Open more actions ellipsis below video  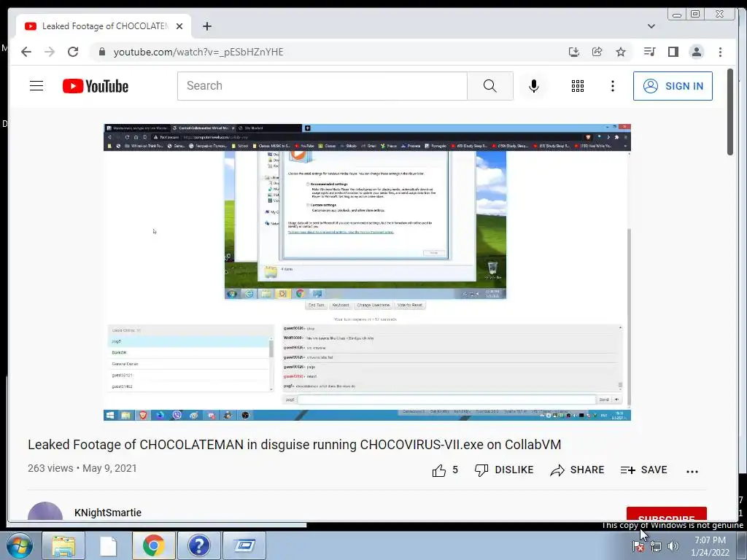[x=692, y=472]
